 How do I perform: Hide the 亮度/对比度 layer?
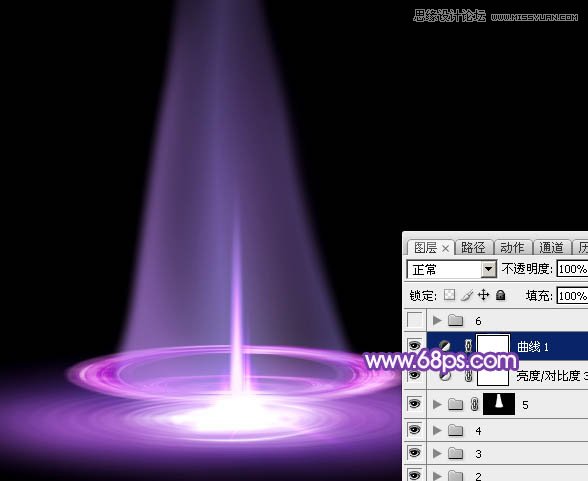pyautogui.click(x=414, y=375)
